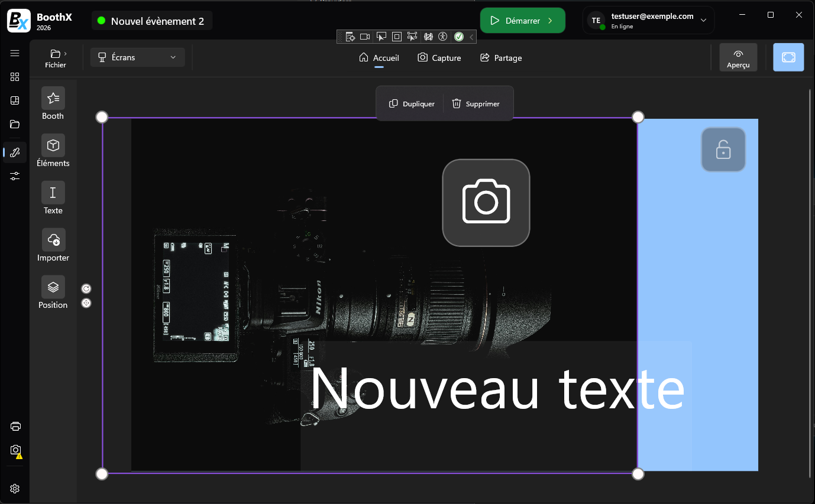Toggle the green validation check in the floating toolbar

click(459, 36)
